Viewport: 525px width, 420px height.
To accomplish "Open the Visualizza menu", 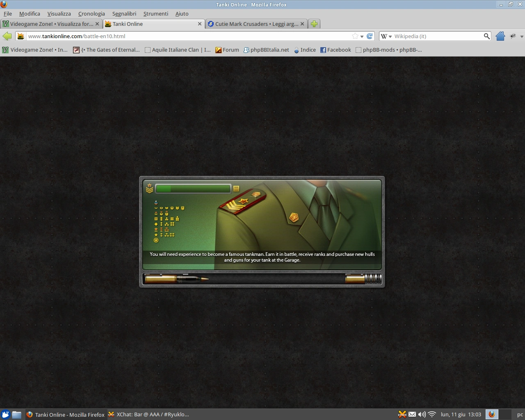I will click(x=59, y=14).
